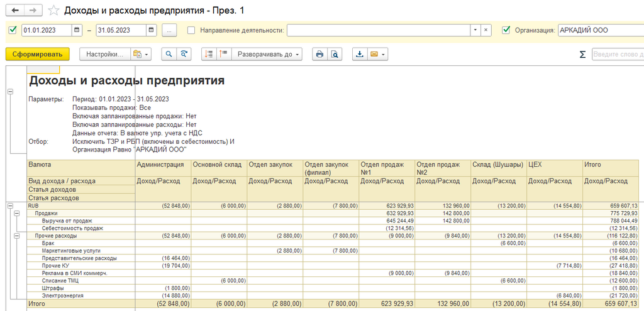
Task: Enable the Направление деятельности checkbox
Action: (x=191, y=30)
